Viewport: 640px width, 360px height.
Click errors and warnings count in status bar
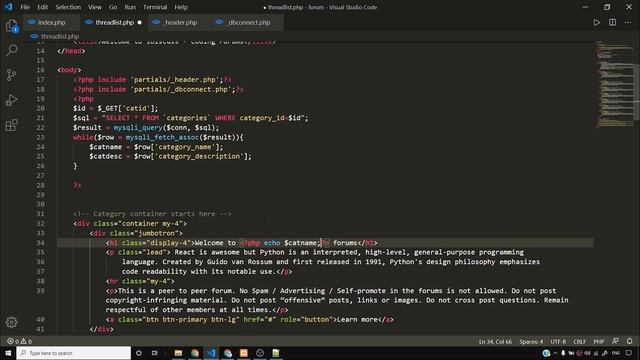(x=20, y=341)
